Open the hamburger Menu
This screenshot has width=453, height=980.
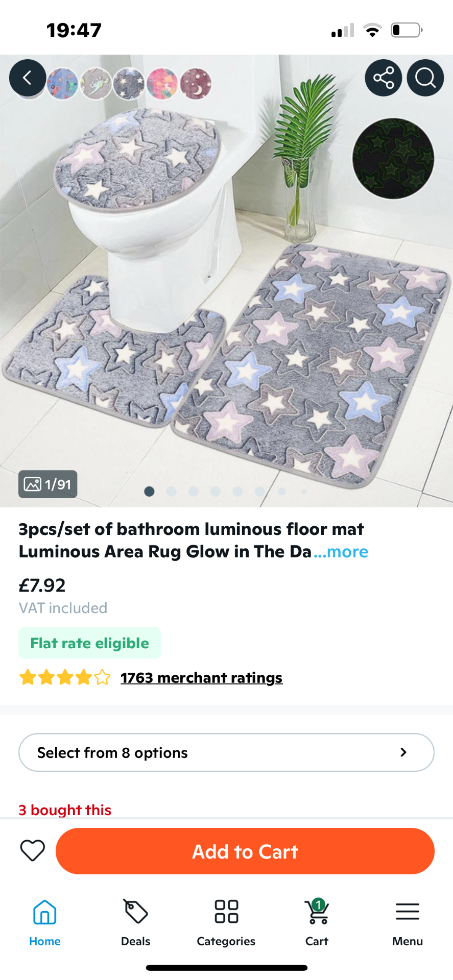tap(408, 922)
